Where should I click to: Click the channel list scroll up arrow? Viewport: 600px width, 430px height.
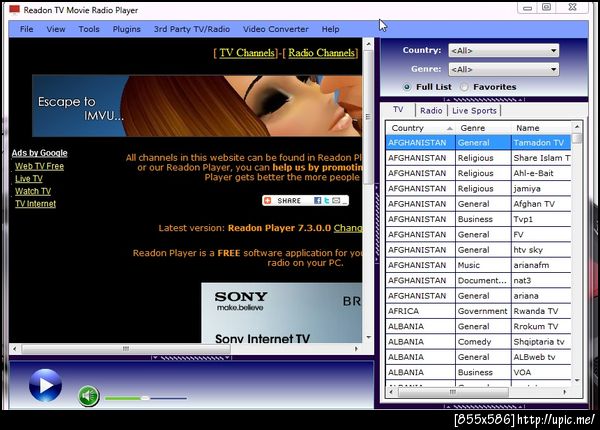click(577, 126)
